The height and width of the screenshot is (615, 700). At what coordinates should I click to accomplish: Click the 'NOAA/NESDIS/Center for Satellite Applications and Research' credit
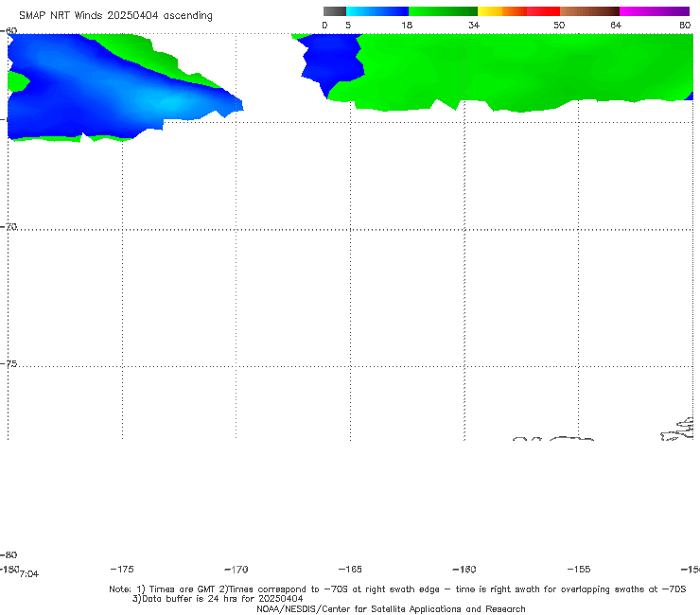(x=391, y=608)
